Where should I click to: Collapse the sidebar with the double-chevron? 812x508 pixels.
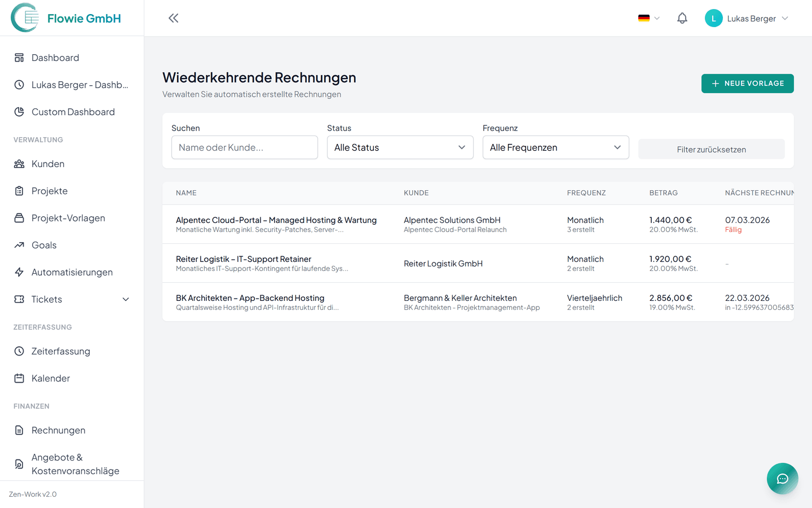tap(173, 17)
